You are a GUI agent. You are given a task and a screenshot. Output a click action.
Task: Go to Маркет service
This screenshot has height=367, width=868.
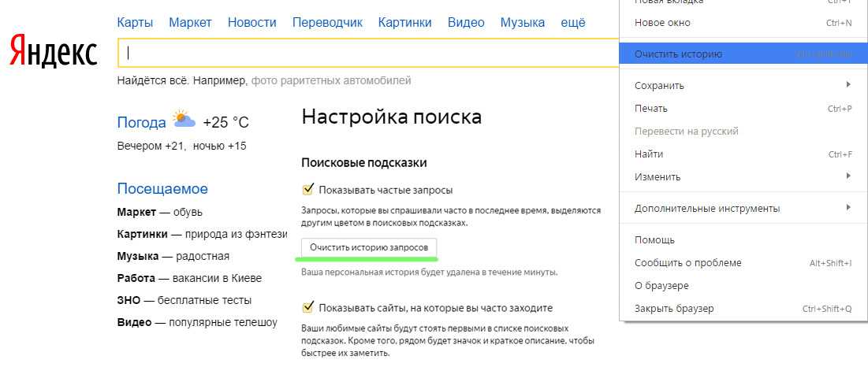(191, 23)
